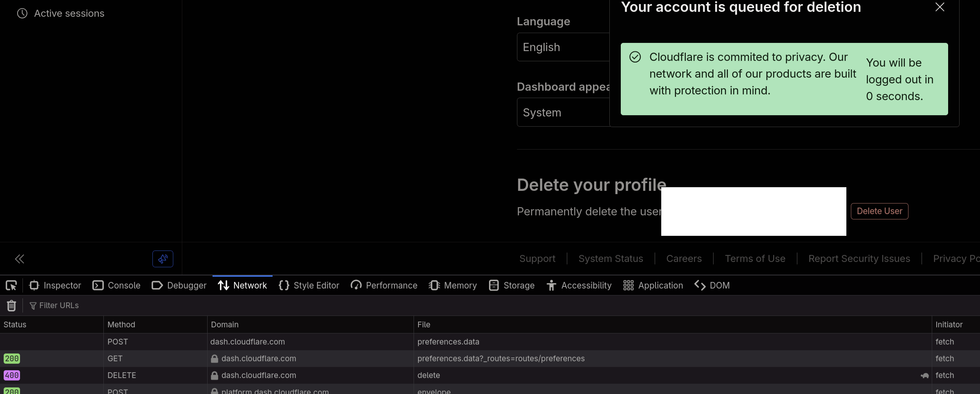980x394 pixels.
Task: Click the slow-request turtle icon on delete row
Action: (x=924, y=376)
